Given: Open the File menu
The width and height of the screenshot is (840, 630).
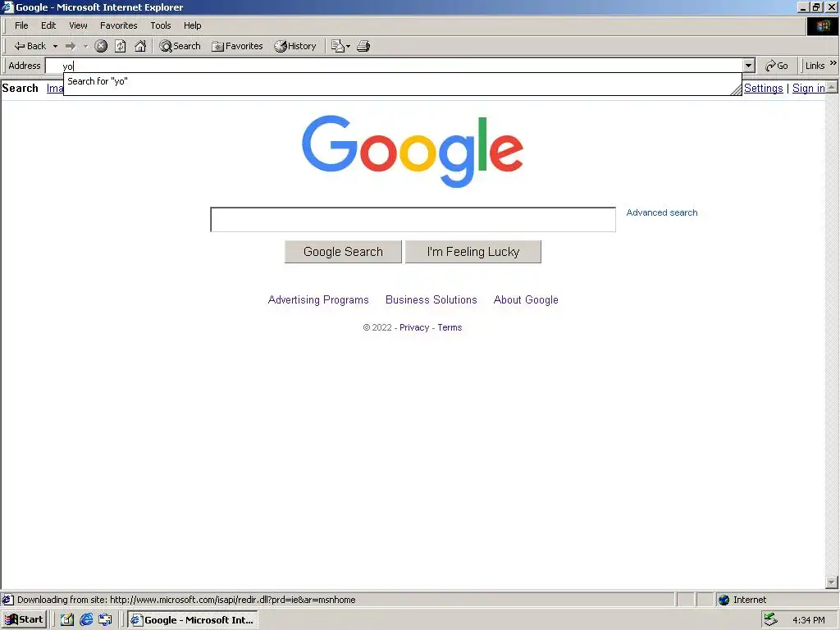Looking at the screenshot, I should pos(21,25).
